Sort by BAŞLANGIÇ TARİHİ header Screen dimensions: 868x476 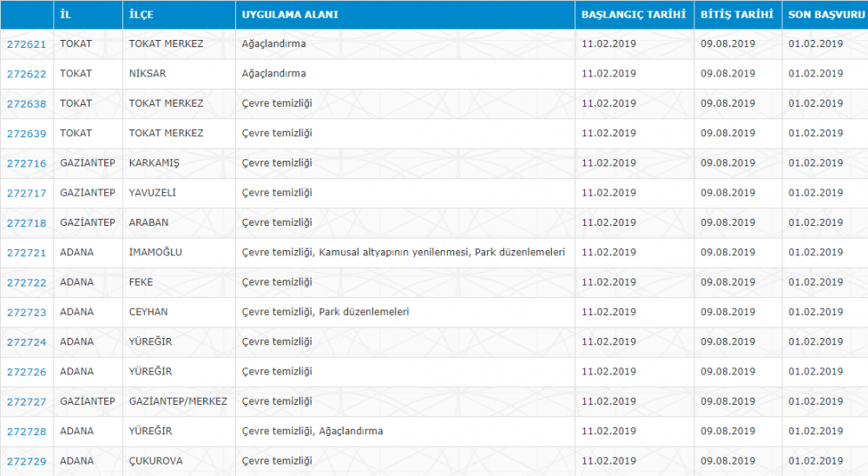(634, 15)
